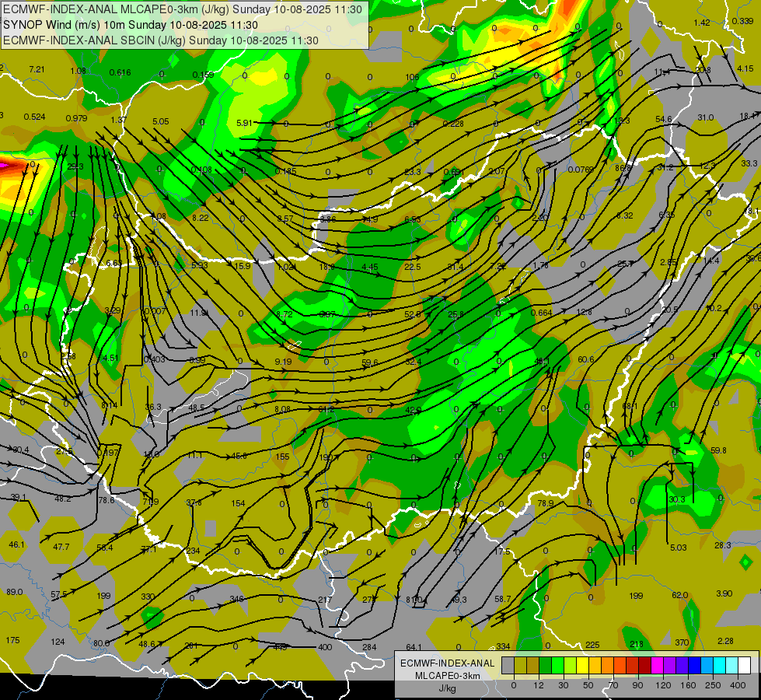Click the map value 330

pos(148,597)
